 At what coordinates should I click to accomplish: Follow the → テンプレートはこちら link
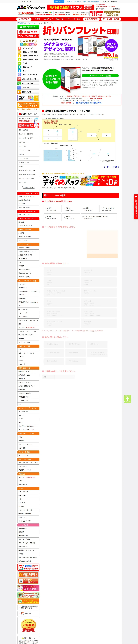point(110,167)
